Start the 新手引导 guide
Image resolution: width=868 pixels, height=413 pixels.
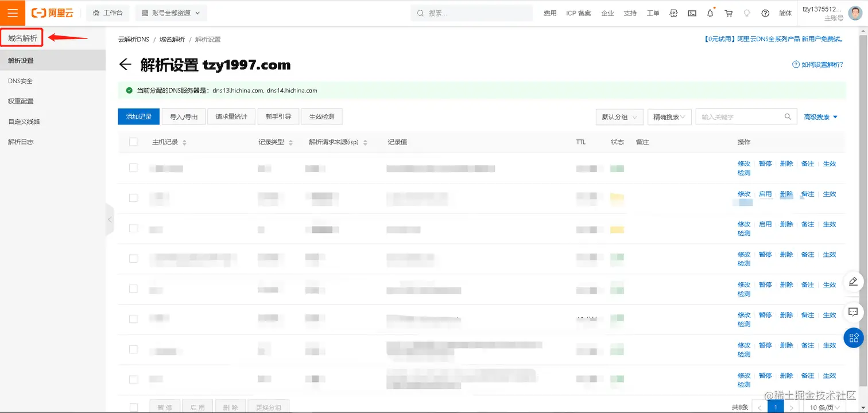tap(278, 116)
